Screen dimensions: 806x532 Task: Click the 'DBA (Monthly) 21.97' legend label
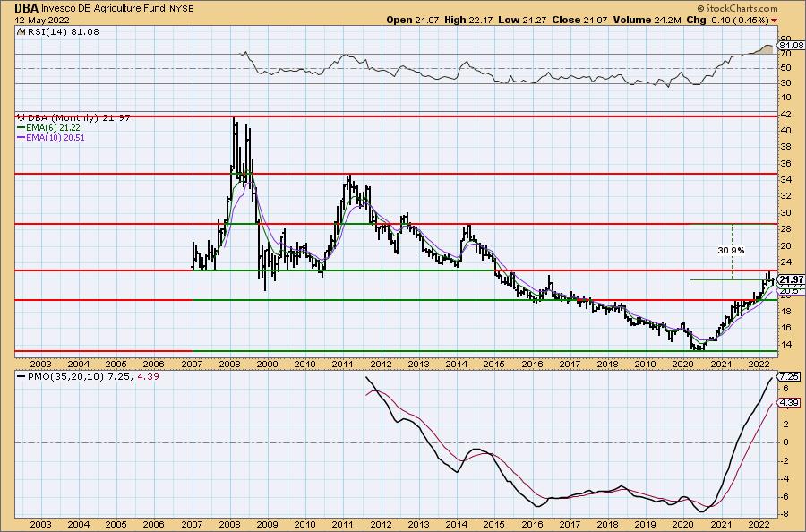coord(79,117)
